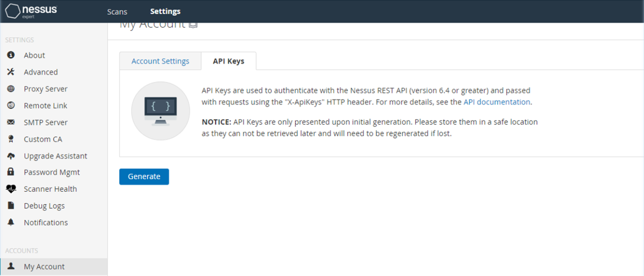644x276 pixels.
Task: Click the Password Mgmt lock icon
Action: pos(11,172)
